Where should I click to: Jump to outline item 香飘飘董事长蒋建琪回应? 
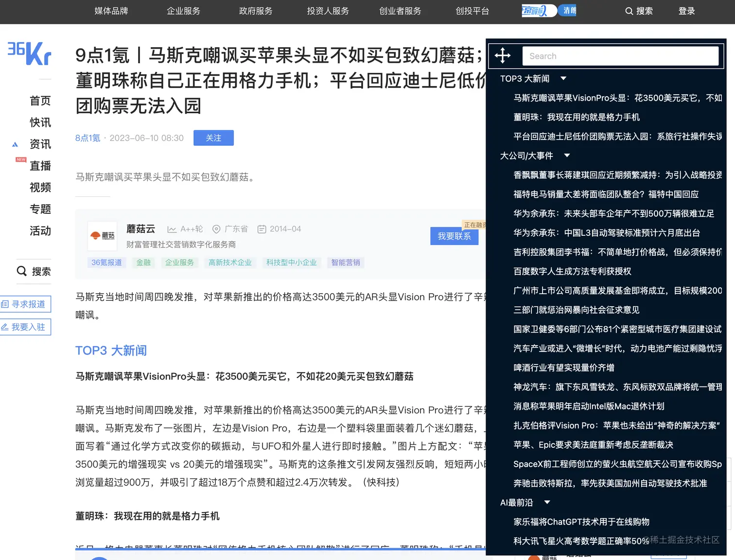coord(617,175)
